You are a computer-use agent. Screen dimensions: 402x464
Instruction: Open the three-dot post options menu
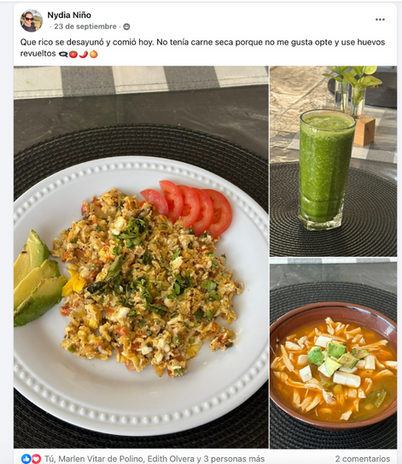380,20
